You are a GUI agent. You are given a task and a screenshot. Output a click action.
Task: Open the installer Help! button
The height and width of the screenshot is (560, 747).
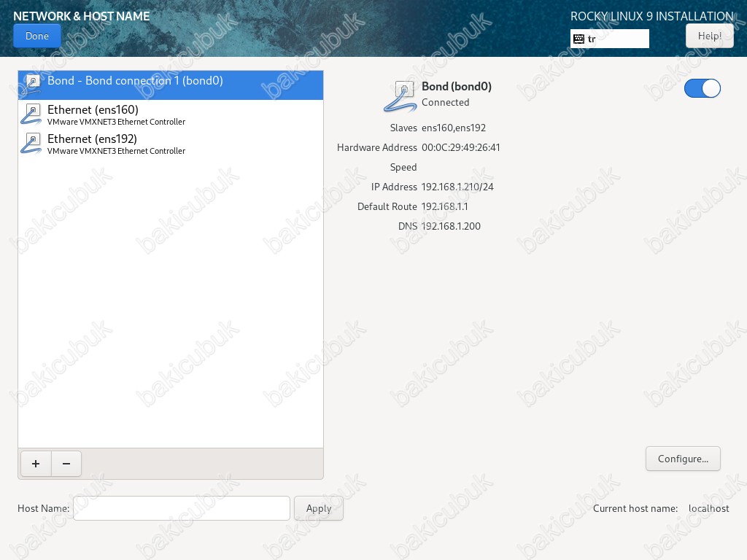pyautogui.click(x=709, y=36)
